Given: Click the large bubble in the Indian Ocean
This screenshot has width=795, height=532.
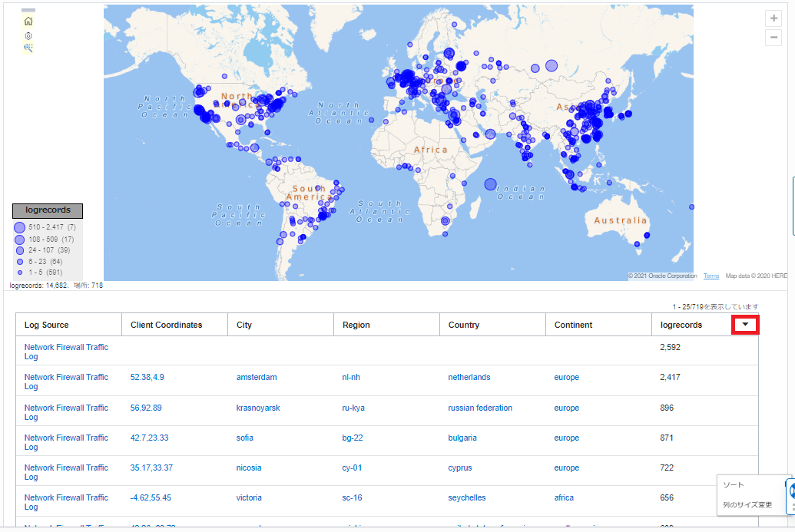Looking at the screenshot, I should point(491,184).
